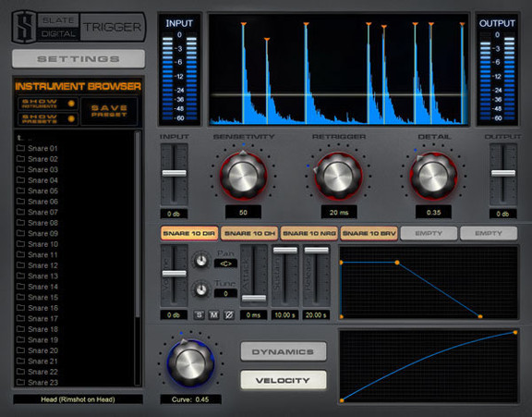Click the Snare 15 folder icon
Screen dimensions: 532x417
point(20,297)
